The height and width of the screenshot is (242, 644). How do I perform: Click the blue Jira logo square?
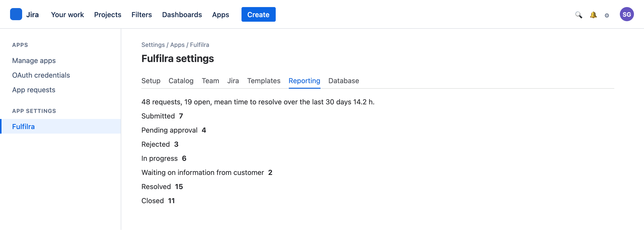[x=16, y=14]
